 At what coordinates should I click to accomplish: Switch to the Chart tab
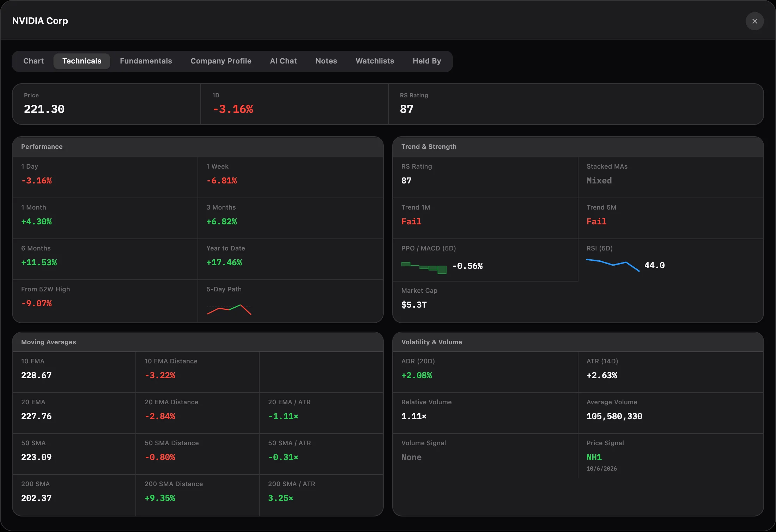coord(34,61)
